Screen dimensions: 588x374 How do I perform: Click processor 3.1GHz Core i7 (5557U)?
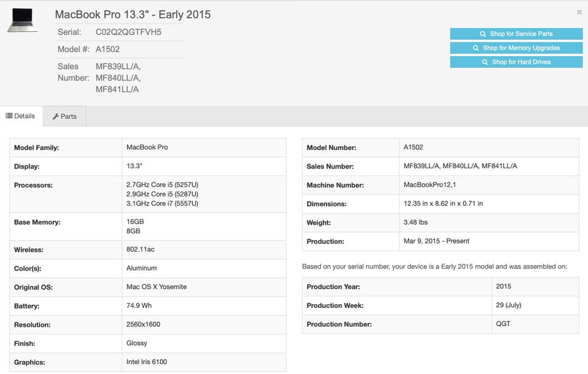(x=162, y=203)
